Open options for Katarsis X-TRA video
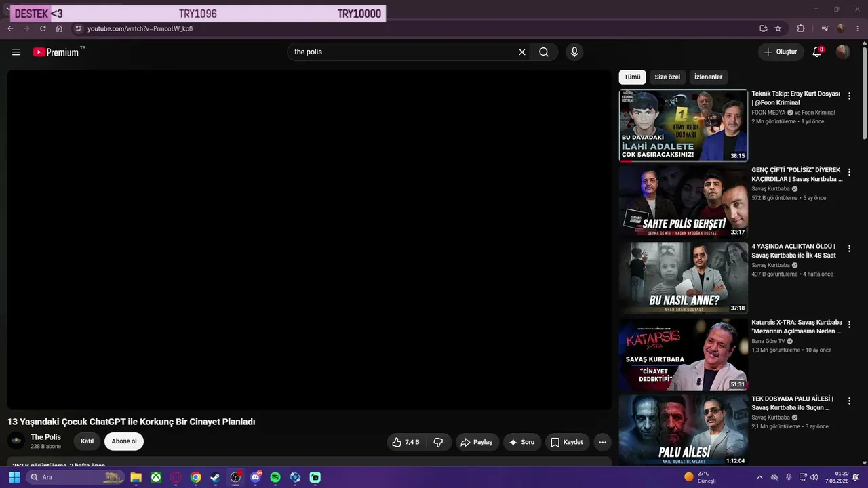This screenshot has width=868, height=488. pos(849,325)
